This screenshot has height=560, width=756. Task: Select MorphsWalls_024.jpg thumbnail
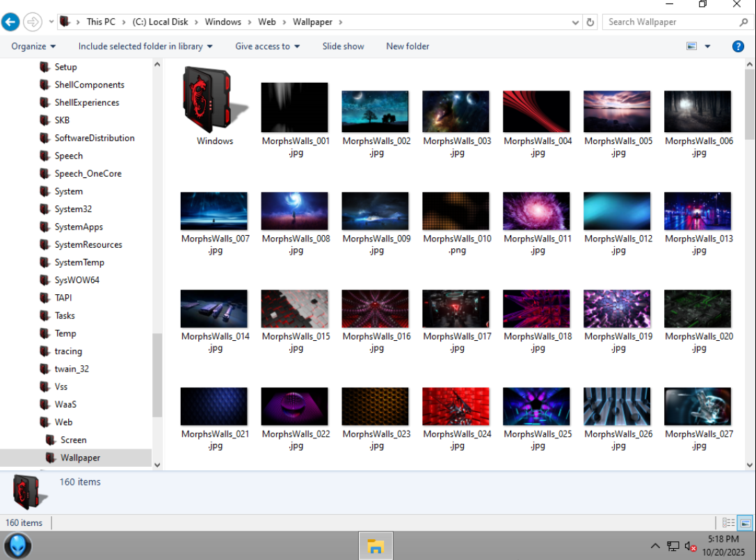point(456,406)
